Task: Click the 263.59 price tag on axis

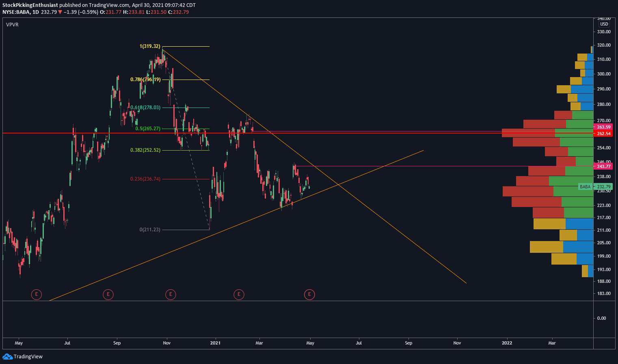Action: click(x=603, y=127)
